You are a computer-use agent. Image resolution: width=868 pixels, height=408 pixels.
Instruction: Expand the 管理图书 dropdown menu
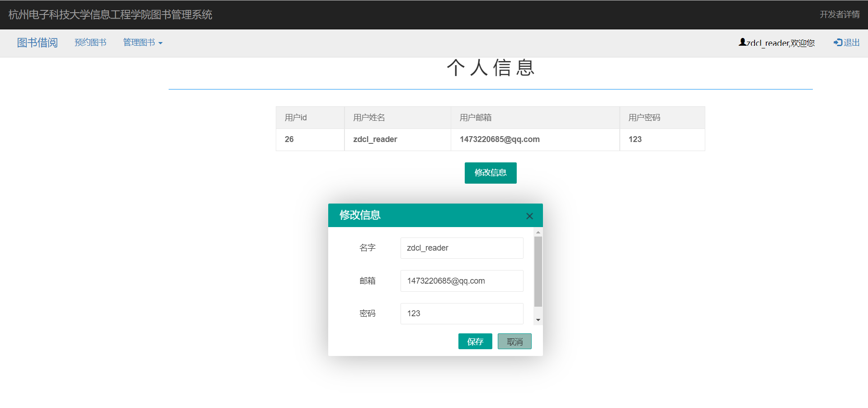pos(143,43)
